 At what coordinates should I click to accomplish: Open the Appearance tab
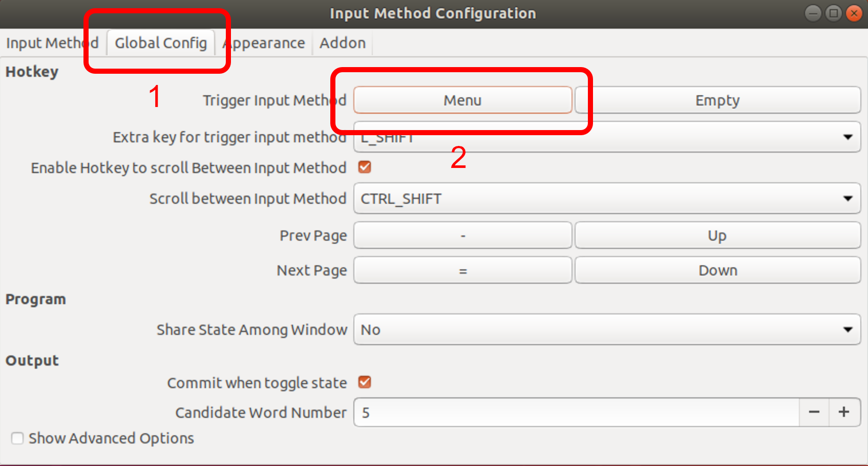264,43
